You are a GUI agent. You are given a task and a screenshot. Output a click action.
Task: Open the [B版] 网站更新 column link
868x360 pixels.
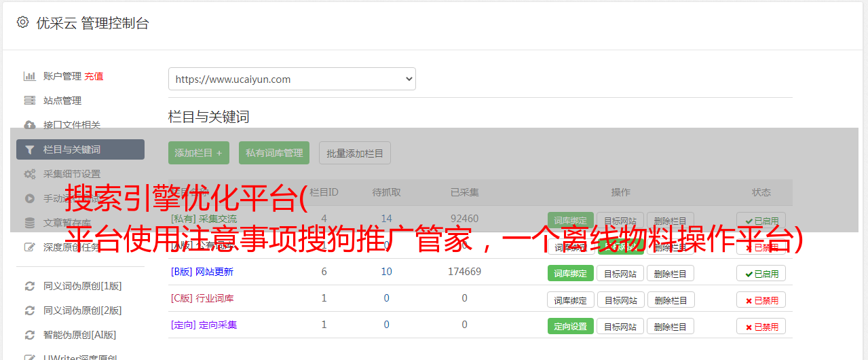pos(202,272)
